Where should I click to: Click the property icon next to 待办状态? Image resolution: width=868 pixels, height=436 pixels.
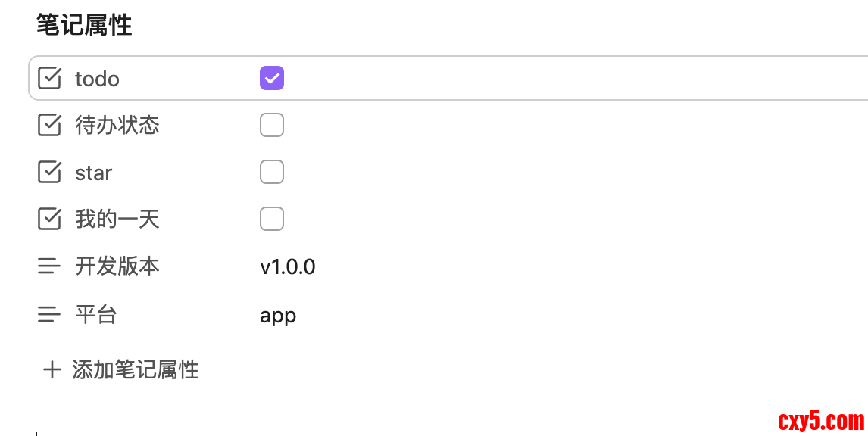[49, 125]
